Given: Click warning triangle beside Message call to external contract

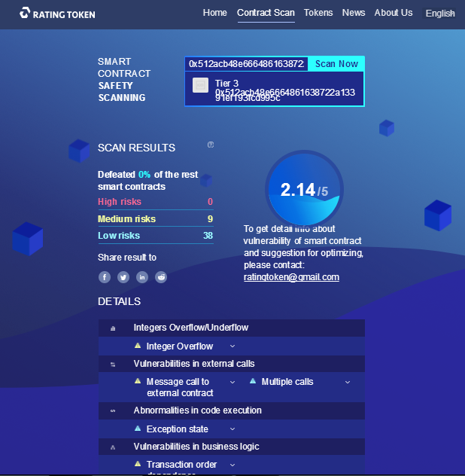Looking at the screenshot, I should [138, 381].
